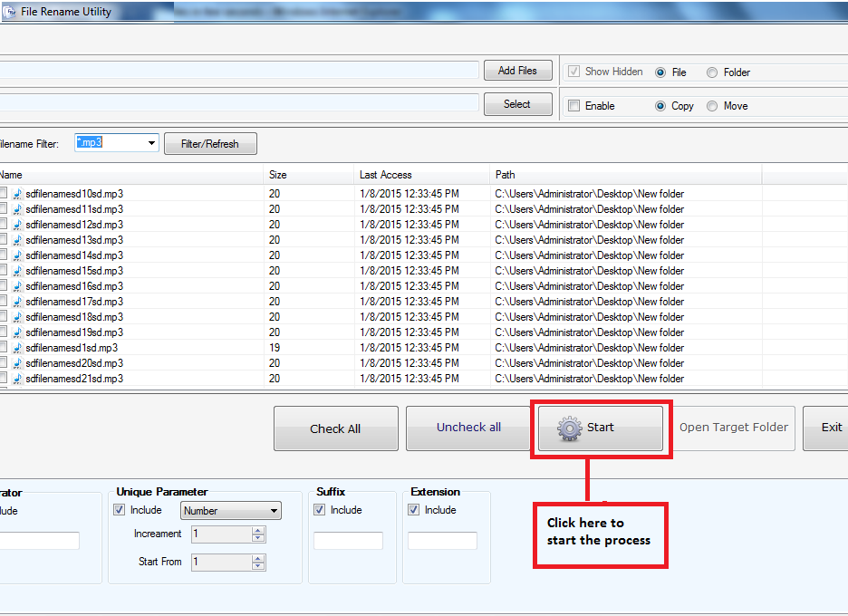This screenshot has height=616, width=848.
Task: Click the mp3 icon of sdfilenamesd15sd.mp3
Action: point(18,271)
